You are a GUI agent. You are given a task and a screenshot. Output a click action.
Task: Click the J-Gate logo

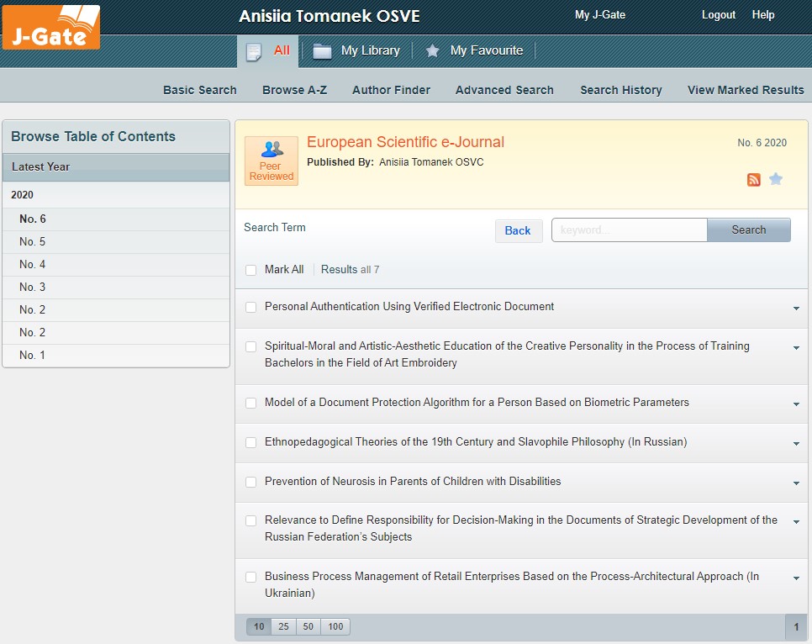(51, 27)
